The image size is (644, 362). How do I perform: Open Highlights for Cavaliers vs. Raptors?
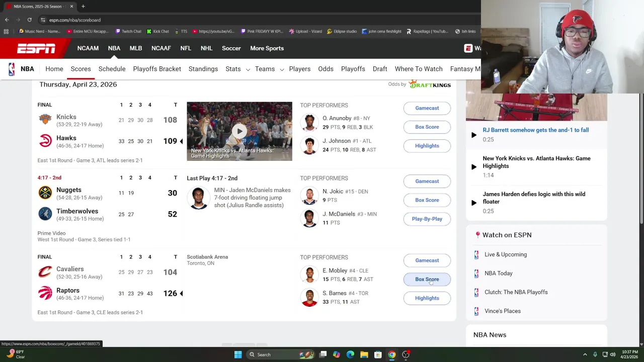[427, 298]
